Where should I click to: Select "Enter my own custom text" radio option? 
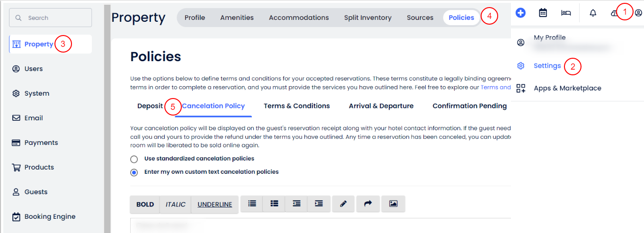pos(134,172)
